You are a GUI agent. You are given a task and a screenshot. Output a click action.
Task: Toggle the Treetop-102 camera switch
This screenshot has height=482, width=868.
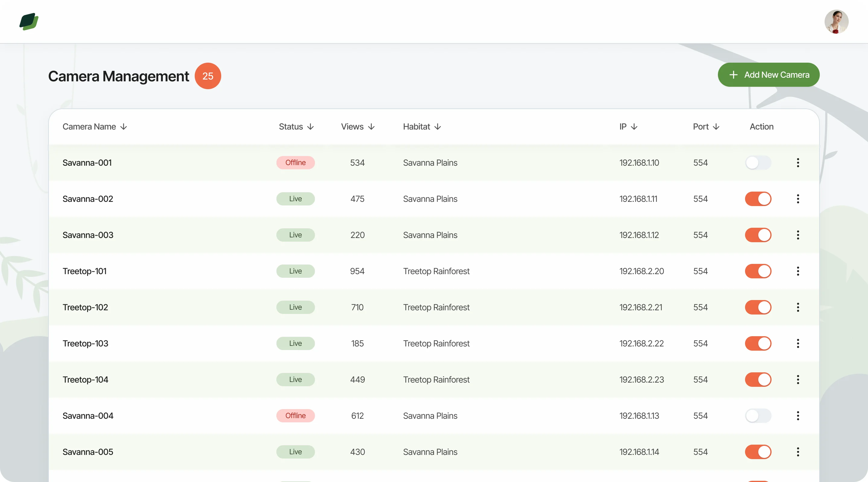click(758, 307)
